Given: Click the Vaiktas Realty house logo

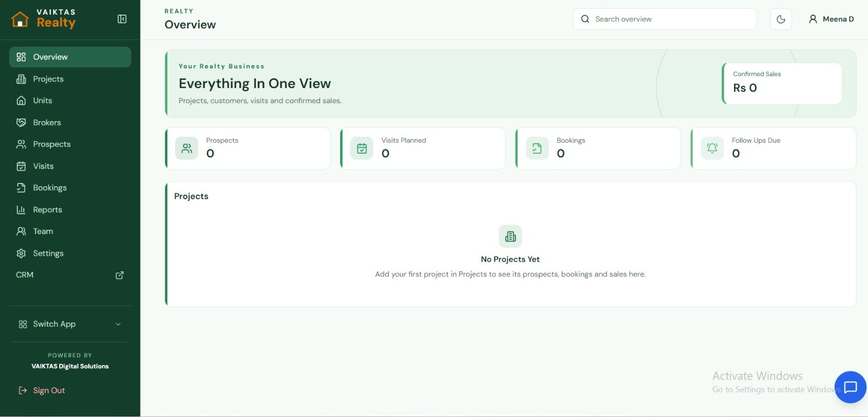Looking at the screenshot, I should click(x=20, y=19).
